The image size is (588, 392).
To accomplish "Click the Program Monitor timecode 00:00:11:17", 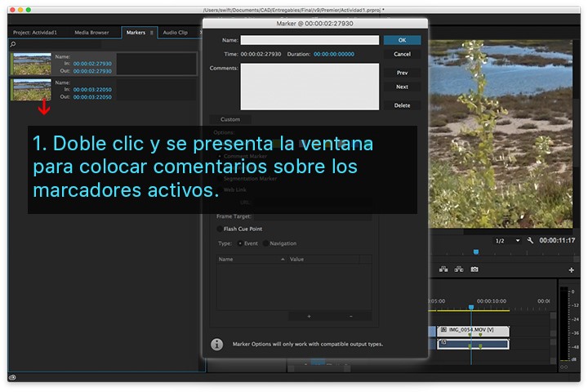I will 557,240.
